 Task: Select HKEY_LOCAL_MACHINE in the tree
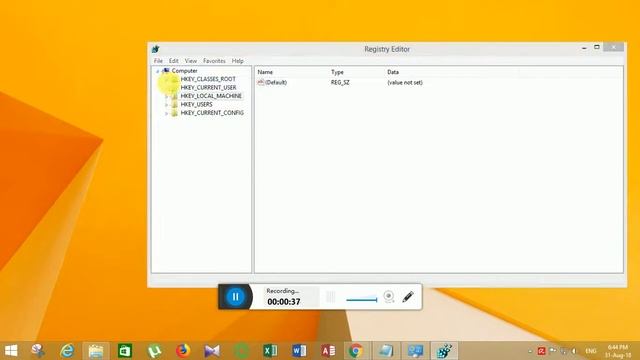click(211, 96)
